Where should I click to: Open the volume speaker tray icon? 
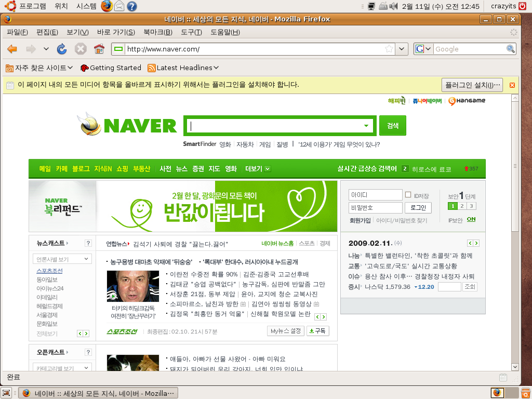point(393,6)
